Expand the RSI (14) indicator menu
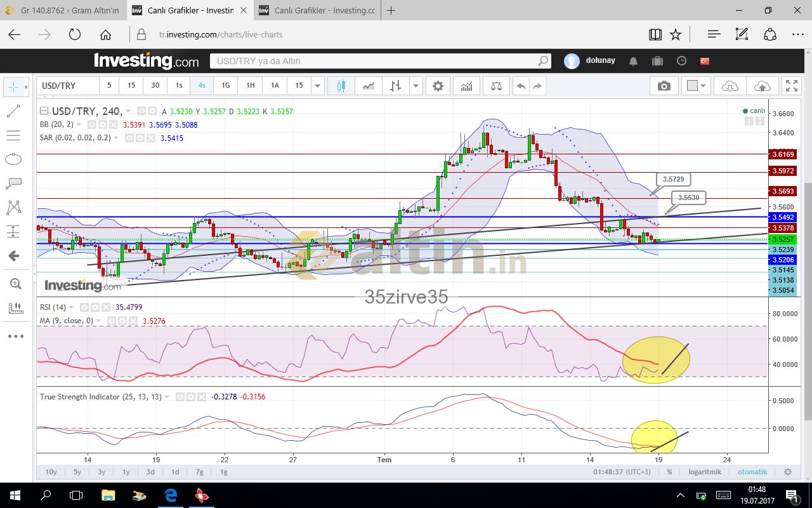Image resolution: width=812 pixels, height=508 pixels. [x=72, y=307]
